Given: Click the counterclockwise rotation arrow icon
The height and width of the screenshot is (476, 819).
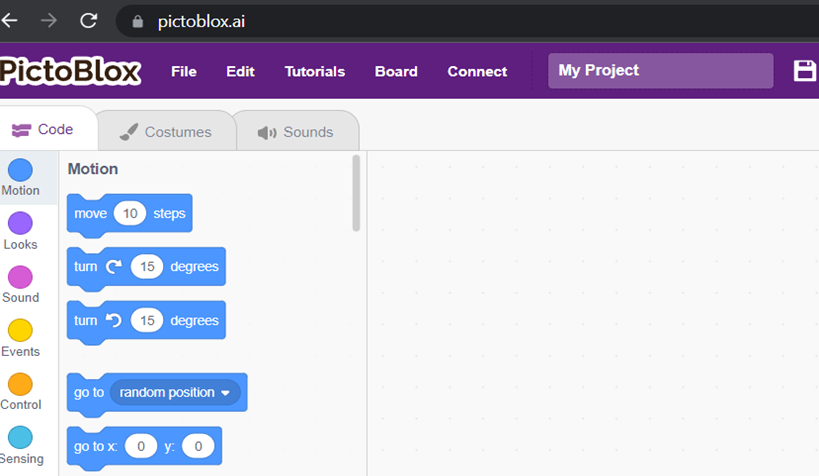Looking at the screenshot, I should (x=114, y=320).
